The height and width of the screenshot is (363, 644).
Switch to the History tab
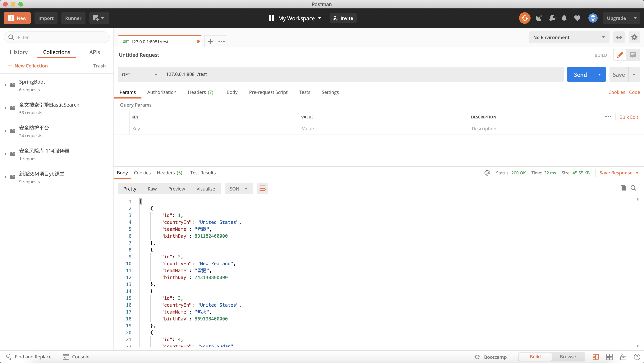tap(19, 52)
